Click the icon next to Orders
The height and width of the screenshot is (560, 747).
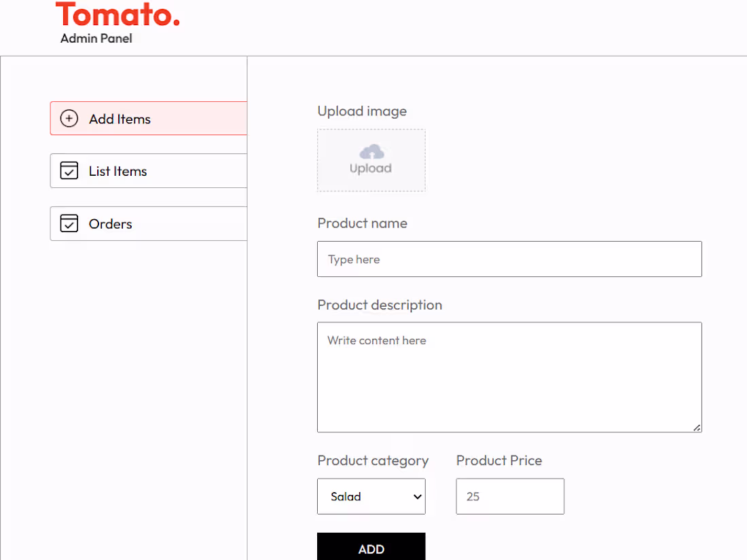[x=69, y=223]
